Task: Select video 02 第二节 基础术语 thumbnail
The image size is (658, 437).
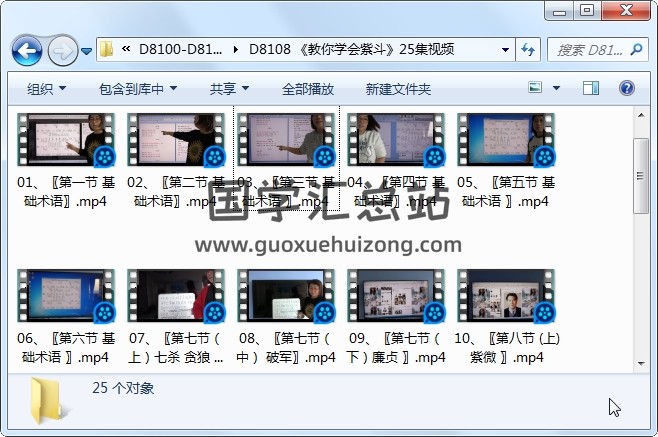Action: coord(176,140)
